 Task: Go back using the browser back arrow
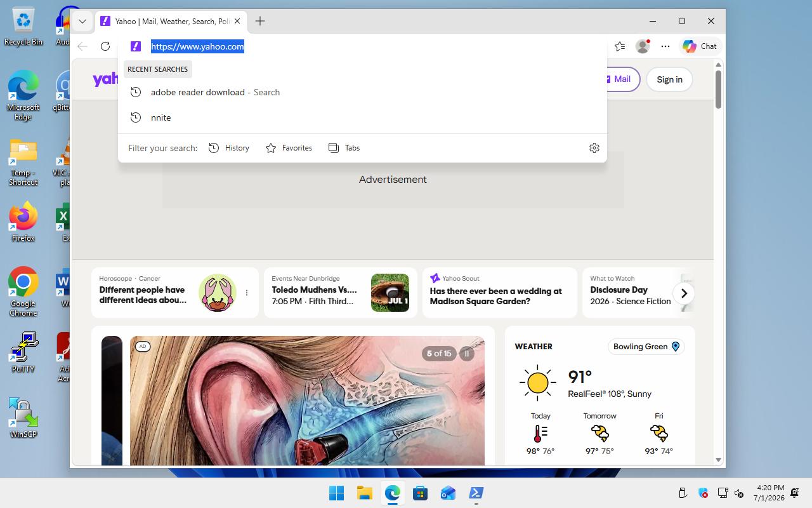pos(82,46)
